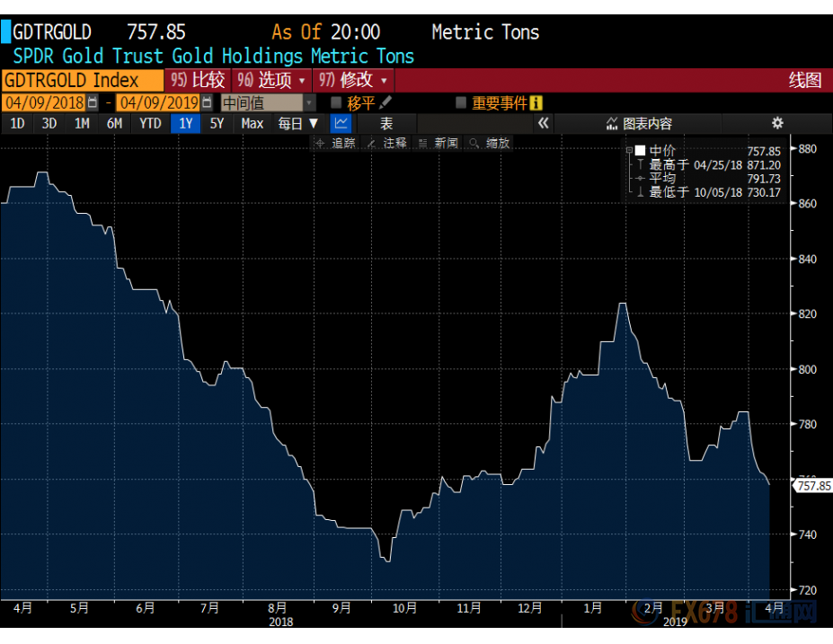The image size is (833, 644).
Task: Click the pencil icon beside 移平
Action: (x=385, y=103)
